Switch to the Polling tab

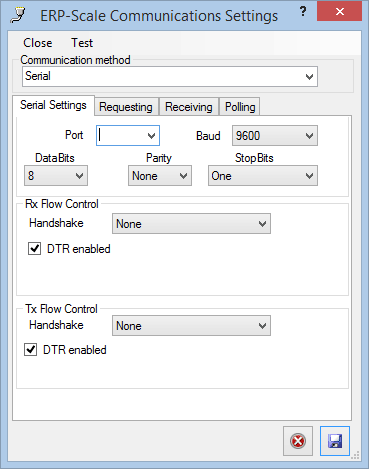240,107
